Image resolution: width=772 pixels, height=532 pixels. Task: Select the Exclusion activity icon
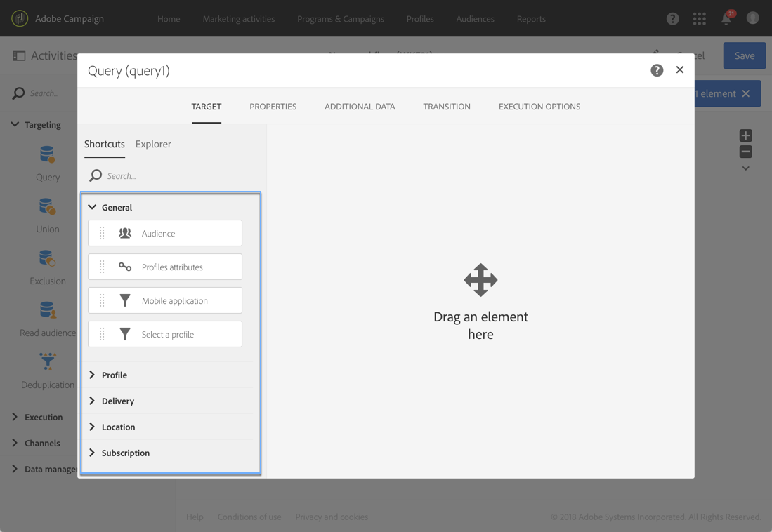[x=47, y=258]
